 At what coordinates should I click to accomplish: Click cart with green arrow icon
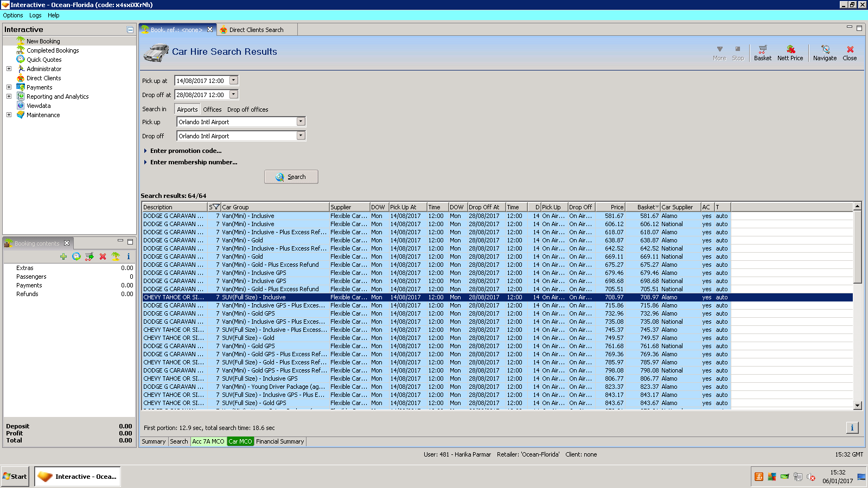(x=90, y=256)
